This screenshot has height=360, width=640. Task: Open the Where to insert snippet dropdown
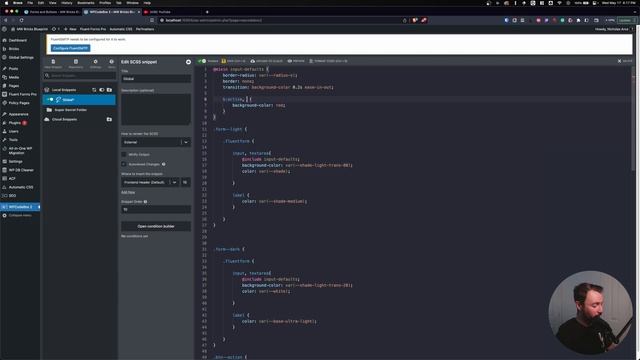point(150,182)
